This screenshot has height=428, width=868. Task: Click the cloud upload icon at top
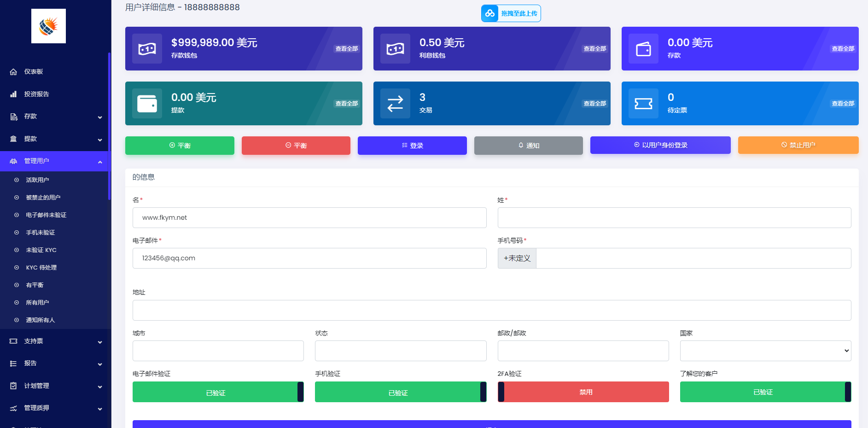tap(490, 13)
